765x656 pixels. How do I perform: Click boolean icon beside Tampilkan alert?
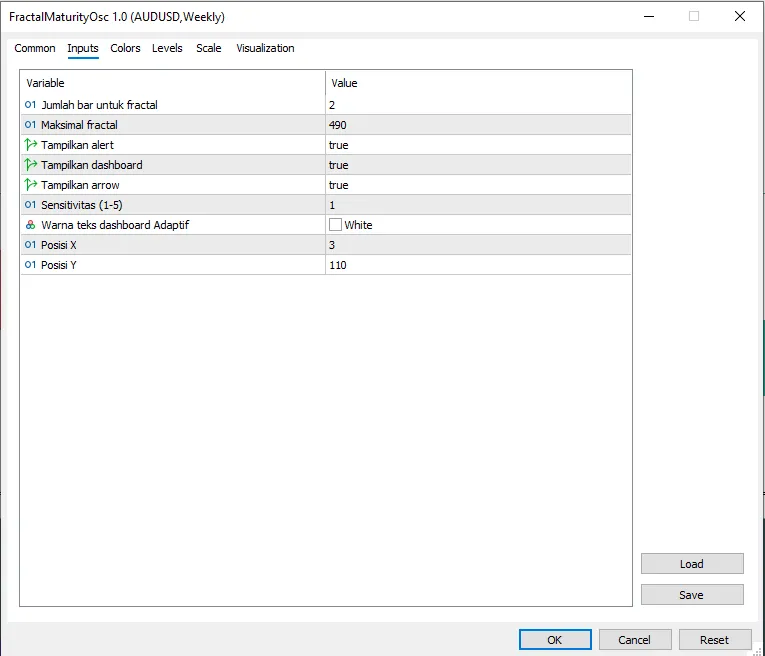[31, 145]
